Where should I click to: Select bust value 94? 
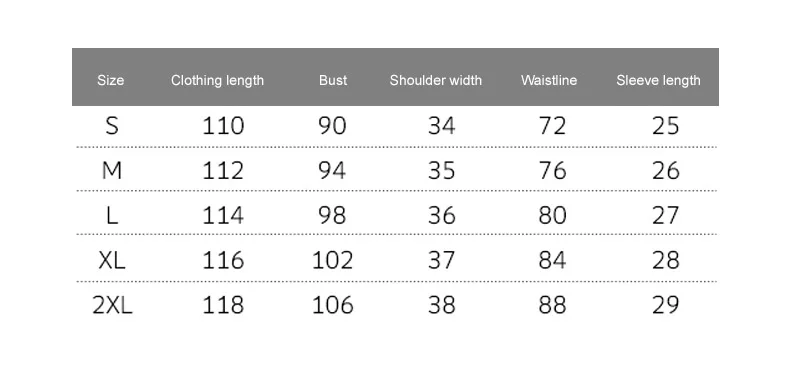332,171
